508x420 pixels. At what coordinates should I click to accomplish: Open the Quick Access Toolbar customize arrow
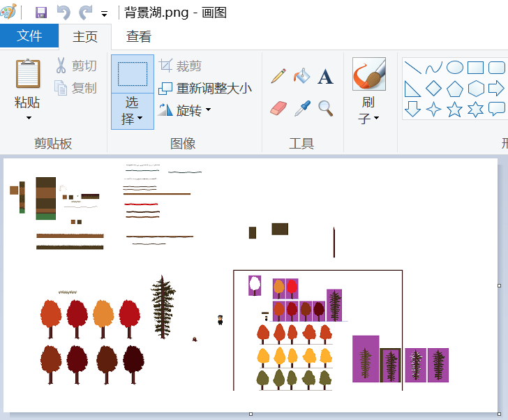[105, 14]
